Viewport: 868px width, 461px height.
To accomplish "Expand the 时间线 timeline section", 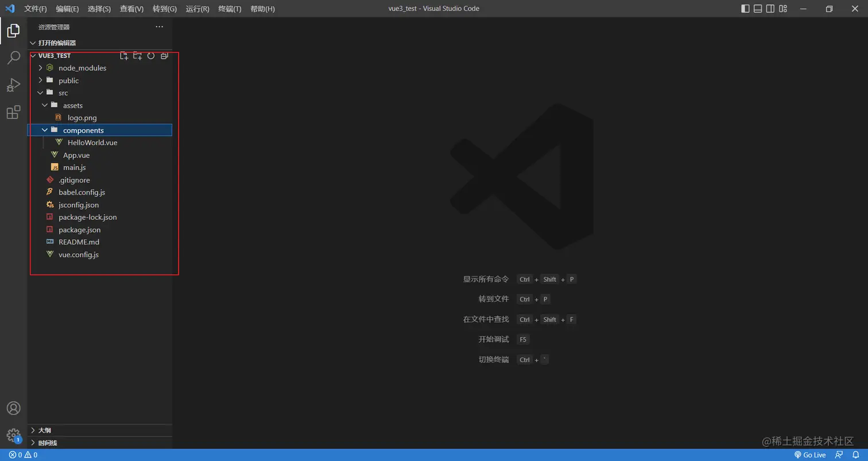I will coord(100,443).
